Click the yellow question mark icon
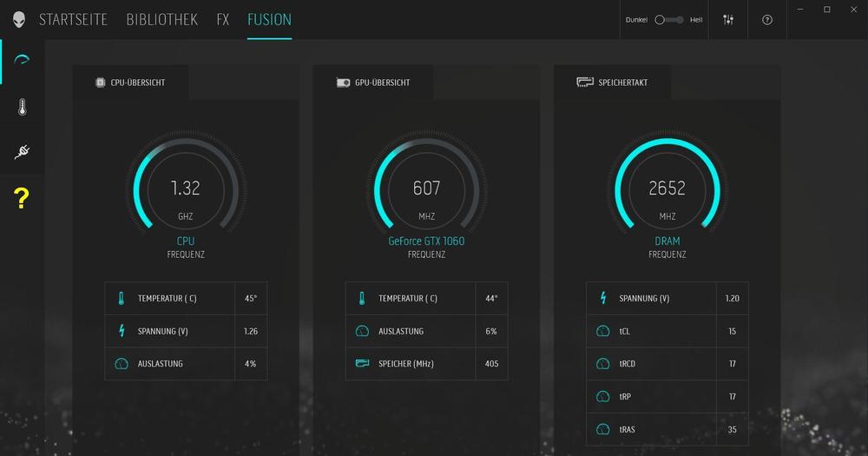 point(22,198)
